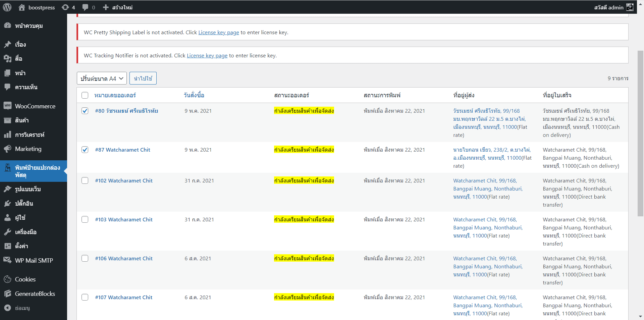Click the Marketing megaphone icon
This screenshot has height=320, width=644.
pyautogui.click(x=7, y=149)
